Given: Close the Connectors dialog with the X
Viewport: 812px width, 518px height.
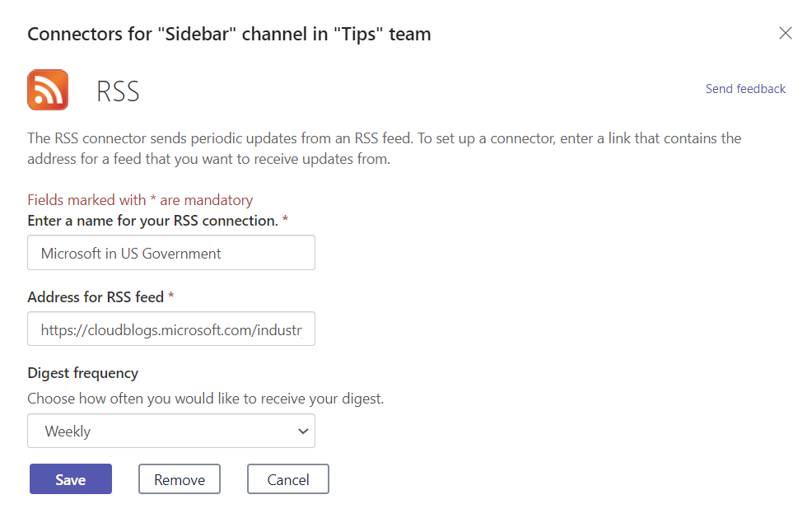Looking at the screenshot, I should [x=786, y=33].
